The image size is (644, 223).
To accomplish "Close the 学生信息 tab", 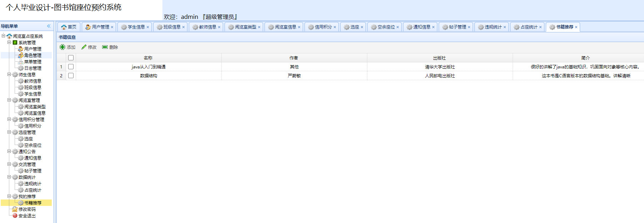I will (x=148, y=27).
